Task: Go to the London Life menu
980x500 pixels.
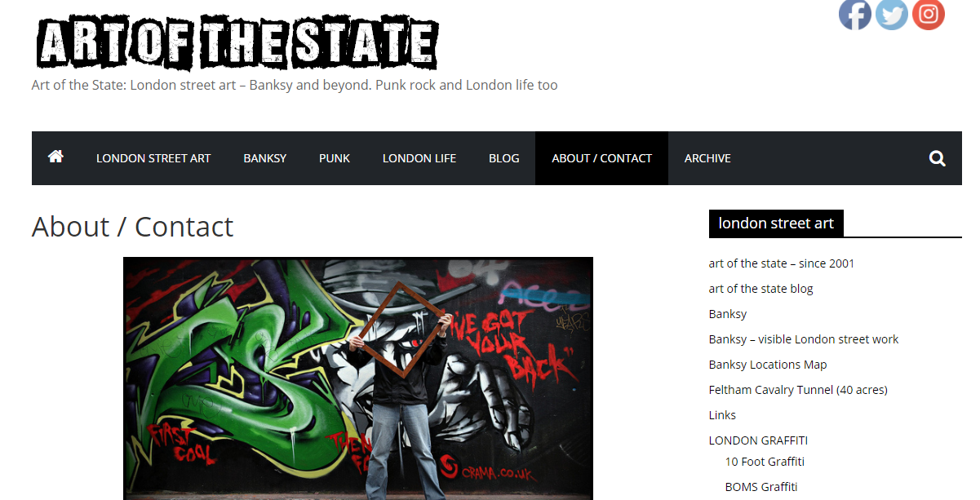Action: [419, 158]
